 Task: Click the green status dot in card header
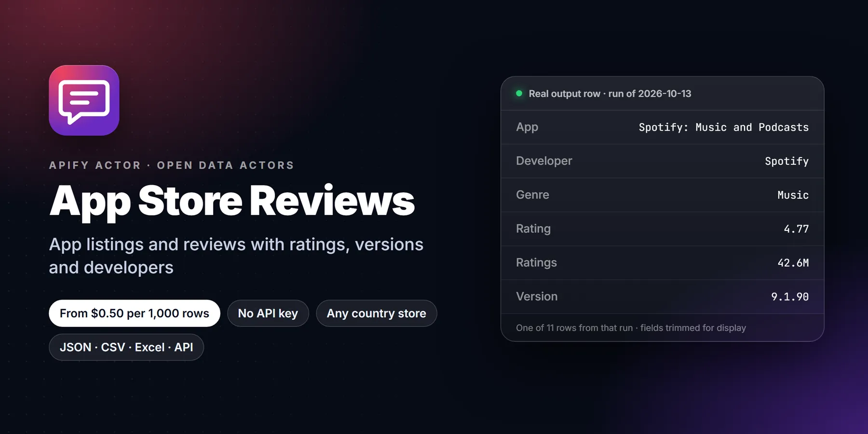[x=519, y=94]
